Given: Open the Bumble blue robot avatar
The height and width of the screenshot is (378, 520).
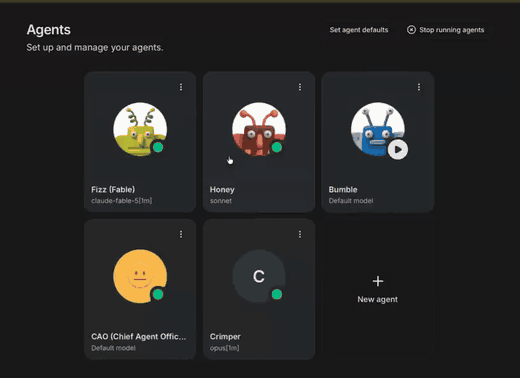Looking at the screenshot, I should 378,129.
